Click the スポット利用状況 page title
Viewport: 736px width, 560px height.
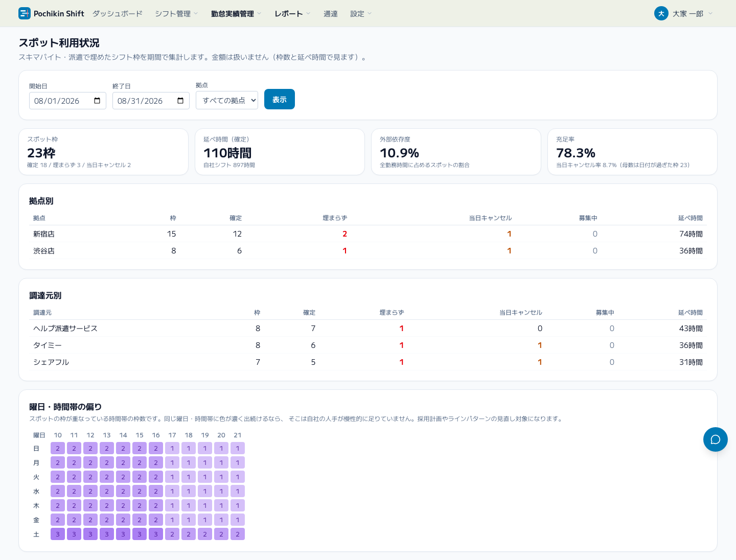[x=59, y=43]
